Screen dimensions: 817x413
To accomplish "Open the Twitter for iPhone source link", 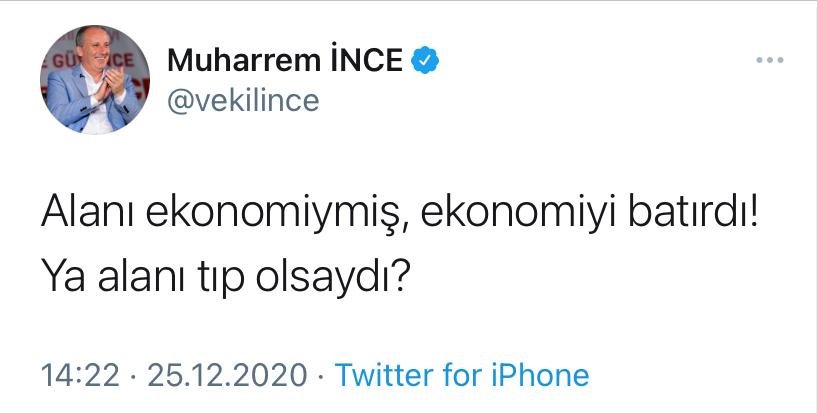I will tap(461, 376).
